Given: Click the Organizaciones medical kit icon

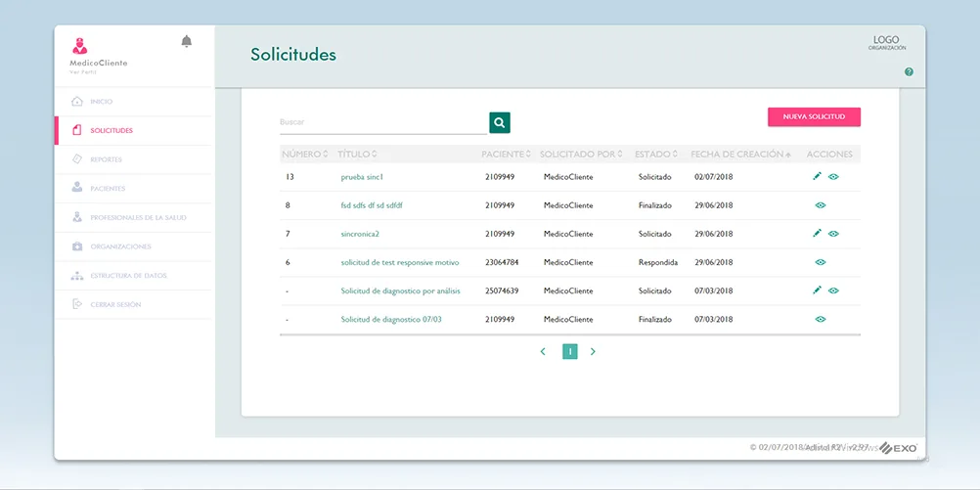Looking at the screenshot, I should (x=77, y=246).
